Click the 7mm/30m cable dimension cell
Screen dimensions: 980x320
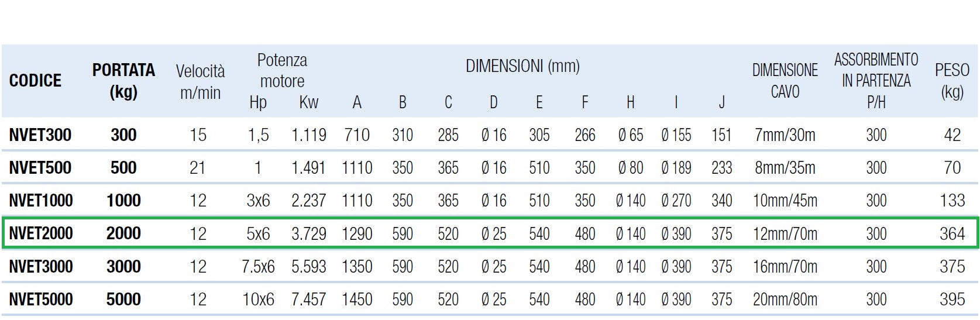click(x=785, y=135)
